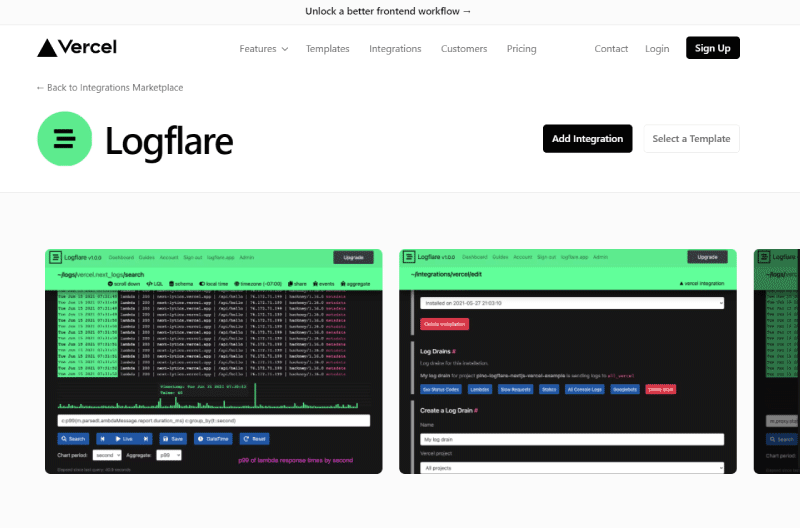Click the '~/integrations/vercel/edit' path text
Image resolution: width=800 pixels, height=530 pixels.
point(446,274)
